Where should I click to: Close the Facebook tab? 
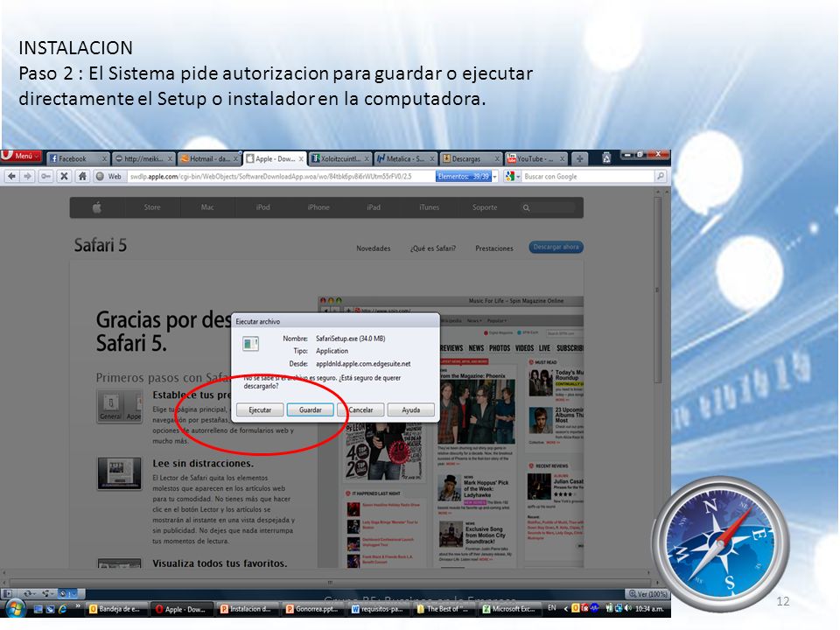pos(104,159)
